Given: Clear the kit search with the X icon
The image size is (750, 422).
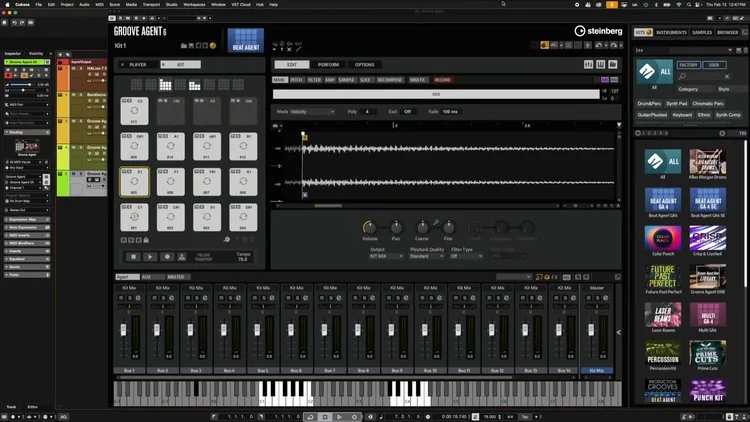Looking at the screenshot, I should [727, 77].
